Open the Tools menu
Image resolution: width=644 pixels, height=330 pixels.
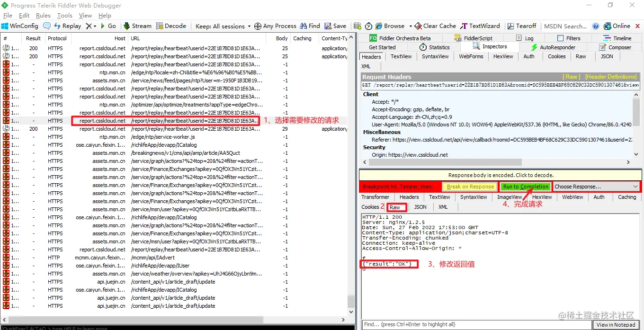(x=65, y=16)
